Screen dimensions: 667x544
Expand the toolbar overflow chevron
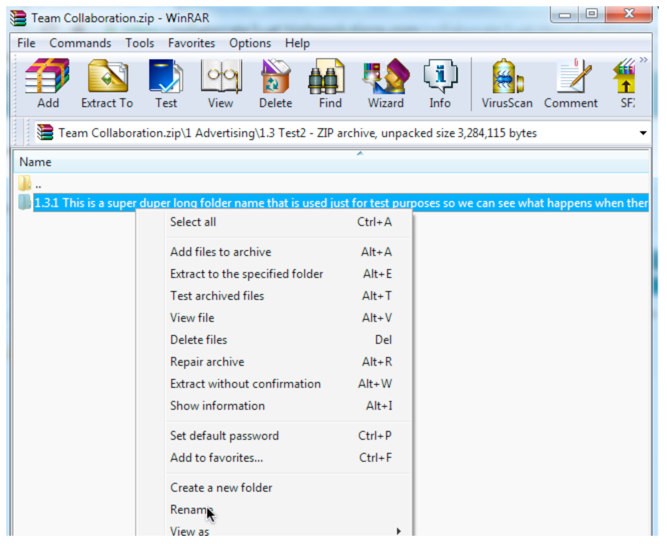pos(643,61)
